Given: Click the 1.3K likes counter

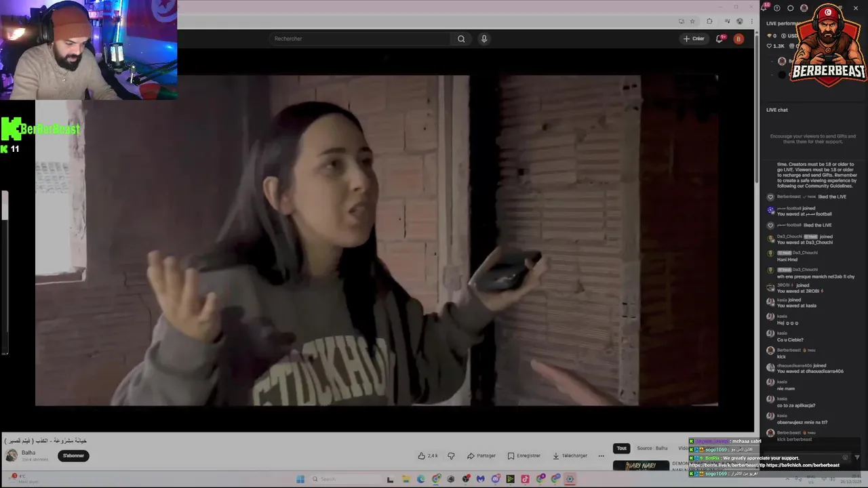Looking at the screenshot, I should pos(776,46).
